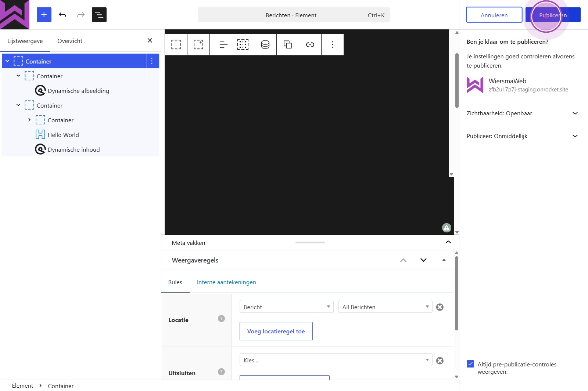Click the editor canvas vertical scrollbar

(x=457, y=81)
